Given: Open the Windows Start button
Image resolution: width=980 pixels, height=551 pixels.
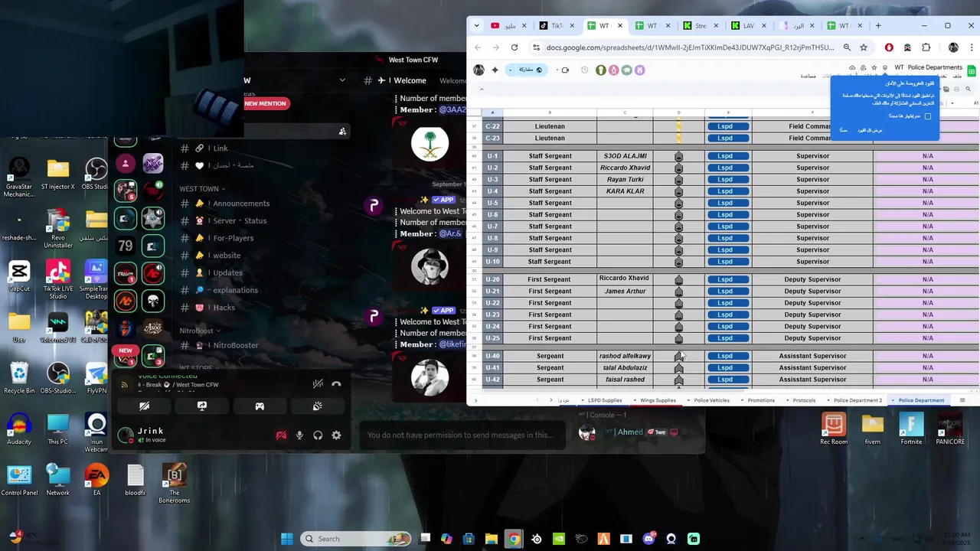Looking at the screenshot, I should tap(287, 539).
